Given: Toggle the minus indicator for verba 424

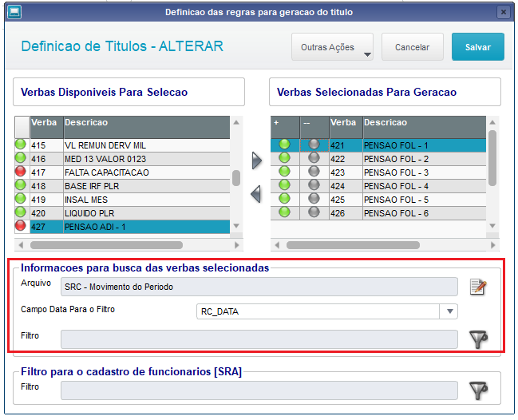Looking at the screenshot, I should [314, 185].
